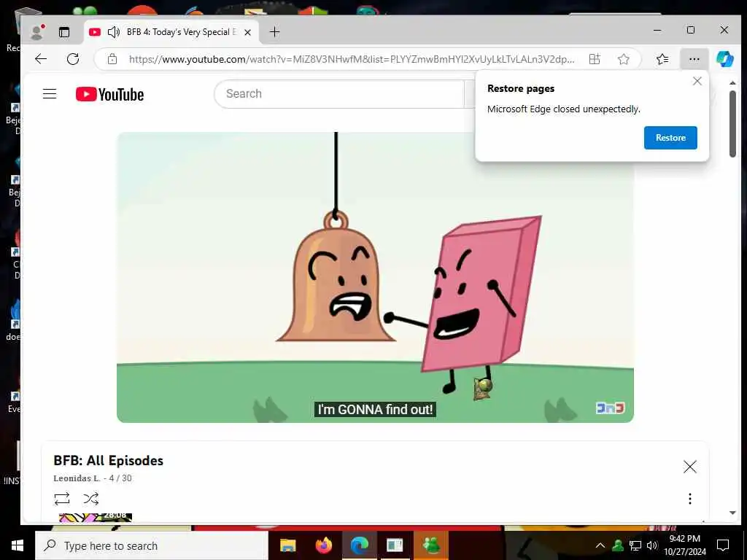Mute the tab via speaker icon

113,32
